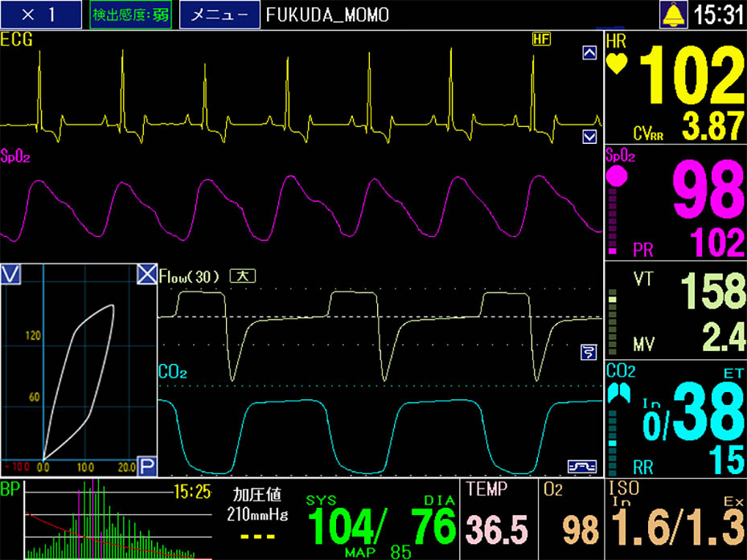Open the × 1 waveform size selector
The height and width of the screenshot is (560, 747).
pyautogui.click(x=41, y=15)
